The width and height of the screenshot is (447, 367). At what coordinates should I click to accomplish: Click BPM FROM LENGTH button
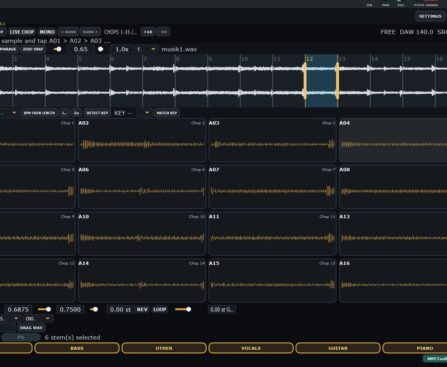pyautogui.click(x=39, y=113)
